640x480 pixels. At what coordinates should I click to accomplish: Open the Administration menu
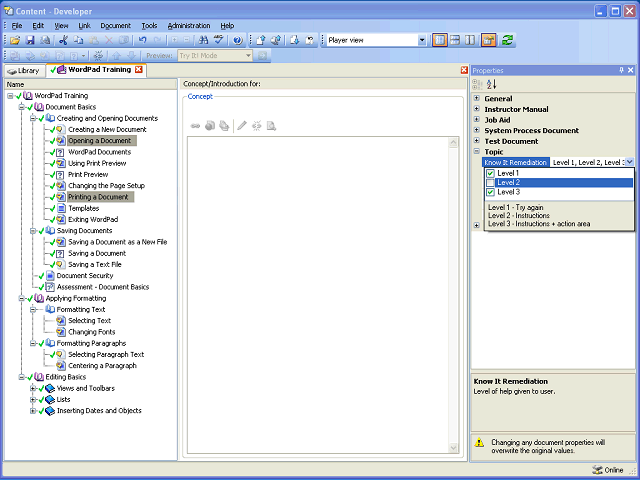189,26
